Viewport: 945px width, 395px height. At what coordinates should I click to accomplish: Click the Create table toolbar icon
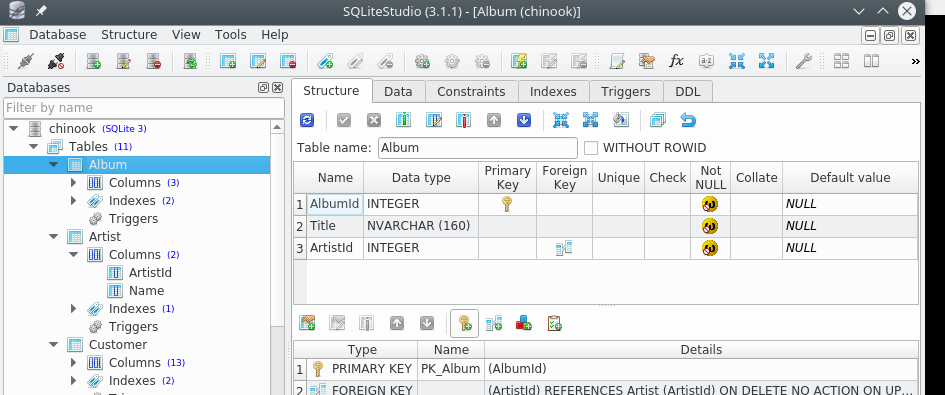click(228, 61)
